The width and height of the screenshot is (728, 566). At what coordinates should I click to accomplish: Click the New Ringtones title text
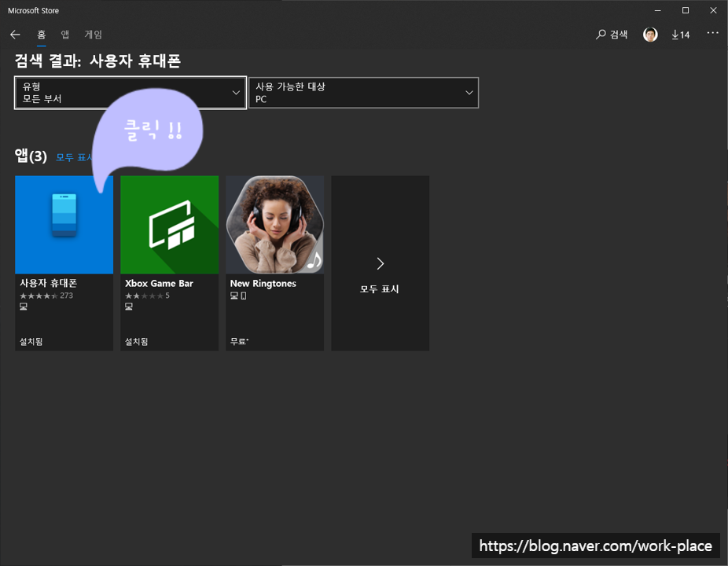point(263,283)
